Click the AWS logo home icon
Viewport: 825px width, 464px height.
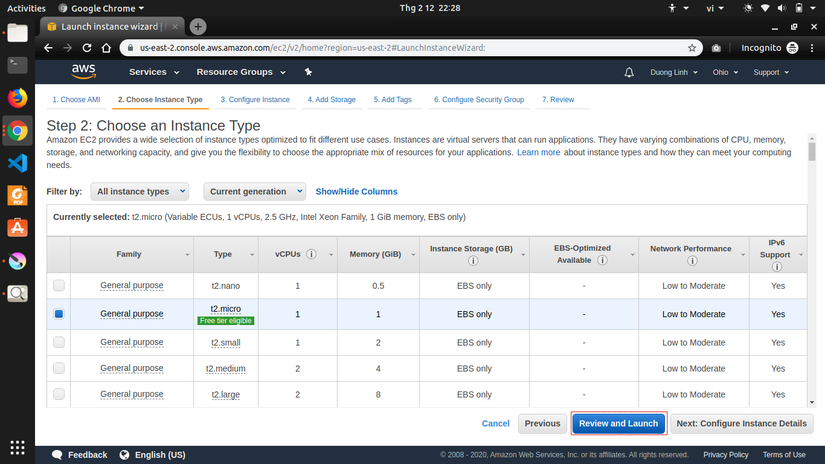83,72
